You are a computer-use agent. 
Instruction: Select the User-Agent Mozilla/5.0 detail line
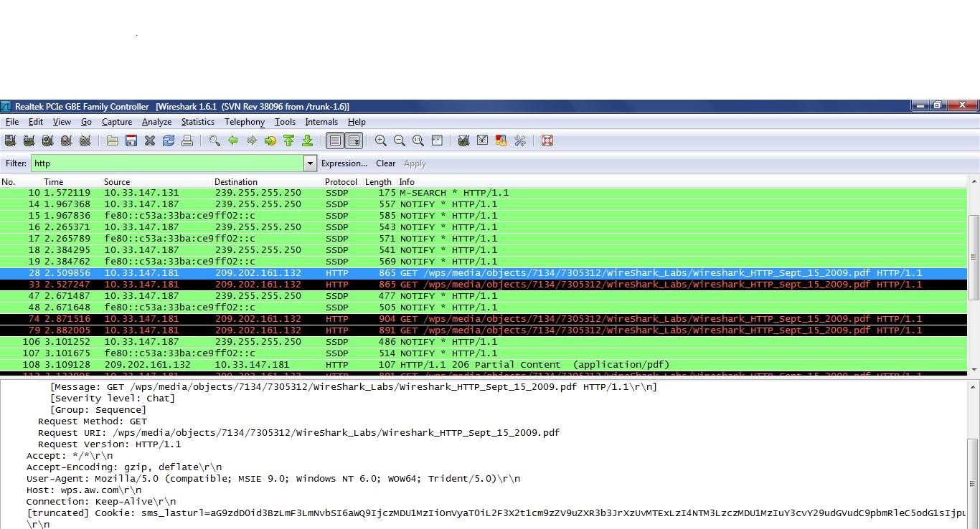coord(273,479)
